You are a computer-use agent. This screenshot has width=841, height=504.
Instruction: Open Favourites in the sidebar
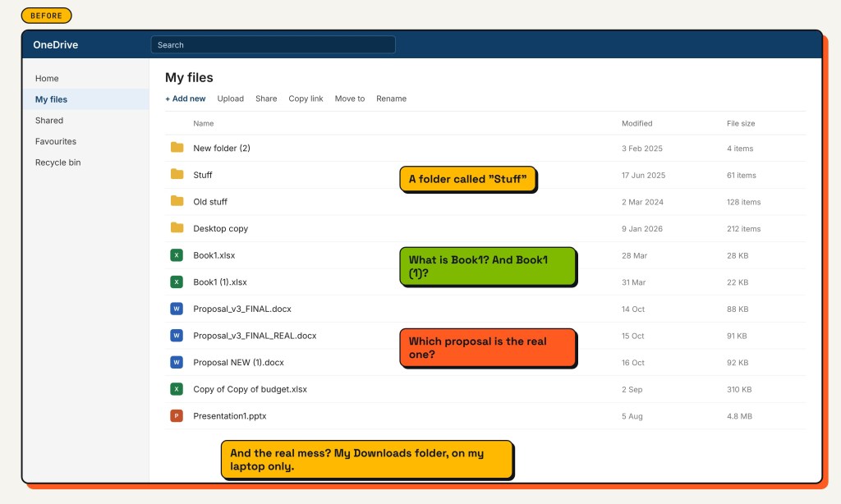pyautogui.click(x=85, y=141)
